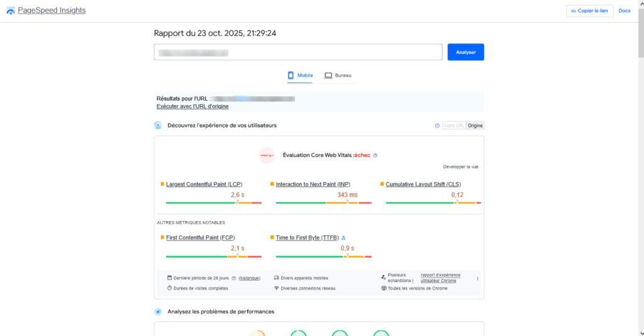Screen dimensions: 644x336
Task: Click the 0,12 CLS value
Action: coord(457,195)
